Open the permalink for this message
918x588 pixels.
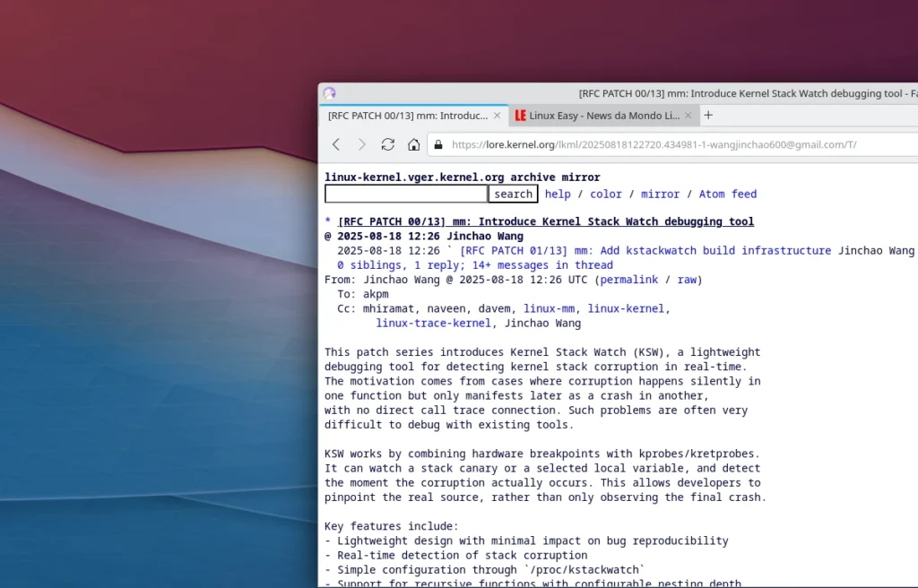point(630,279)
